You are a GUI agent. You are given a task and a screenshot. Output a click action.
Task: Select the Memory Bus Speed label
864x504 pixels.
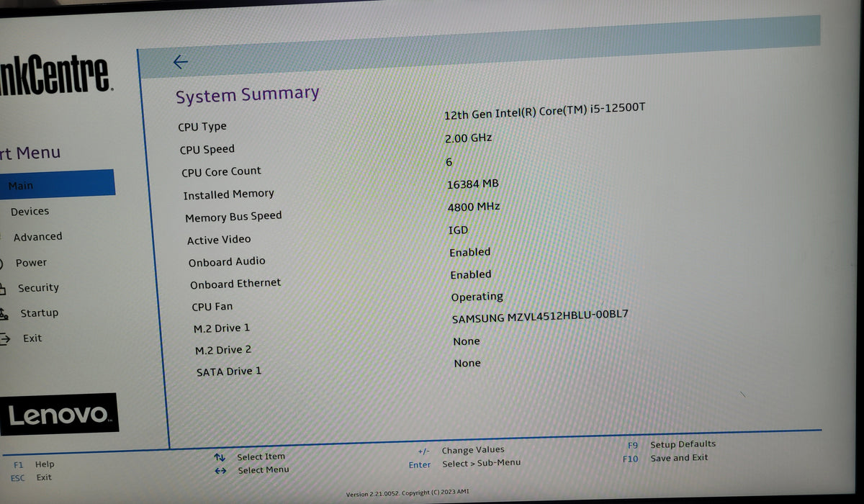233,217
